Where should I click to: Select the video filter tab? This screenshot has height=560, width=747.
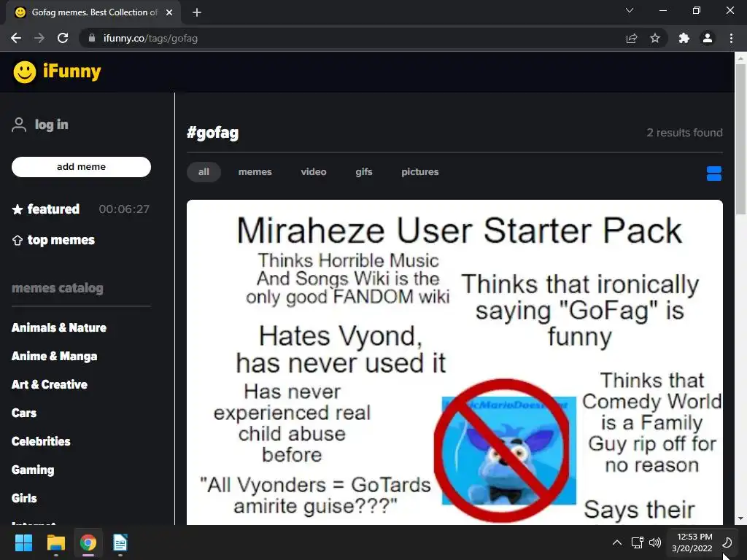[x=314, y=172]
